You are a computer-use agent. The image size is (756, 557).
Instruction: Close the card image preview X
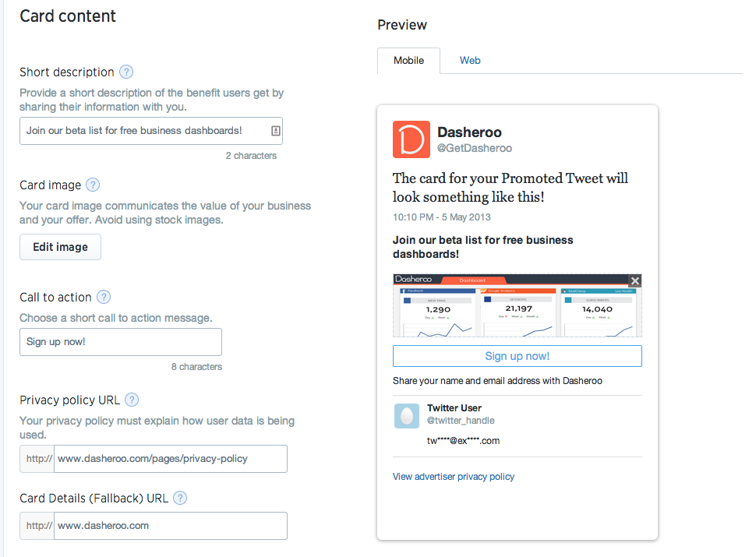635,280
